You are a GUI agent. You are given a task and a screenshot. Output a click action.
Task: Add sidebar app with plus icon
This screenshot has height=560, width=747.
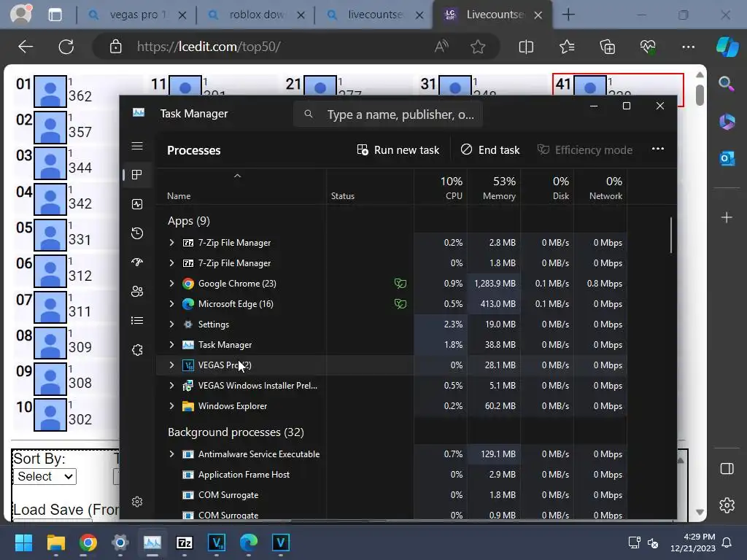[x=727, y=217]
